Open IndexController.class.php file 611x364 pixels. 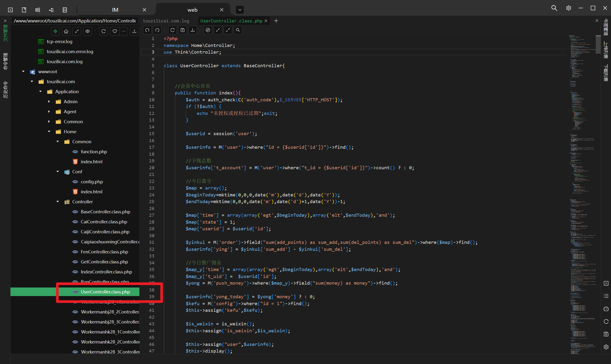[106, 272]
